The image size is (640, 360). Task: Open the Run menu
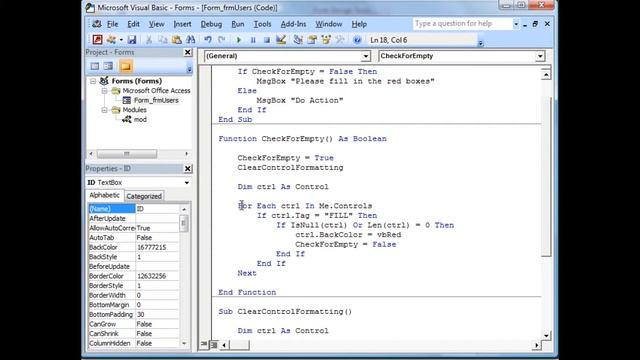[x=238, y=24]
